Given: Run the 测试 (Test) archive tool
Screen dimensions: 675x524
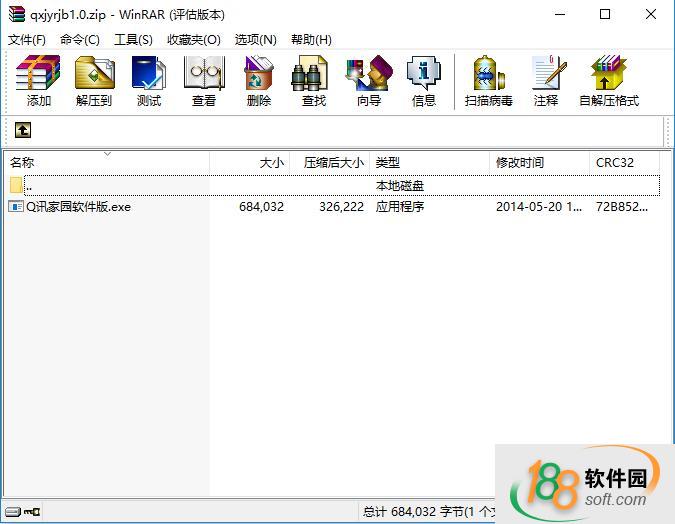Looking at the screenshot, I should (x=149, y=81).
